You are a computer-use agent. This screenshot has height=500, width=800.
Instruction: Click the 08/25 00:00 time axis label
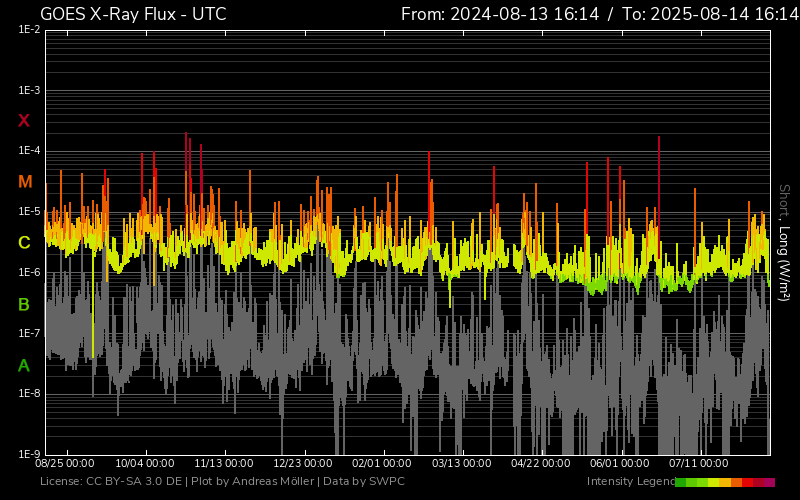point(65,464)
